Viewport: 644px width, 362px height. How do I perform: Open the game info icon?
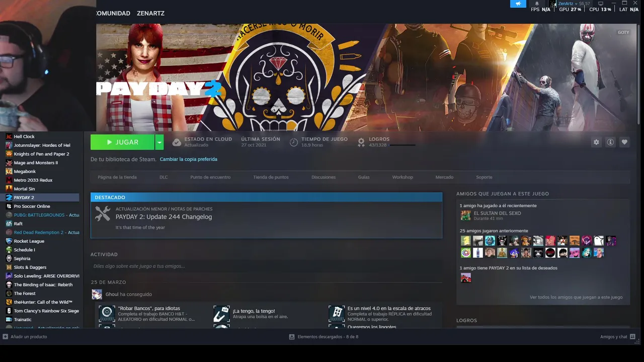pos(610,142)
